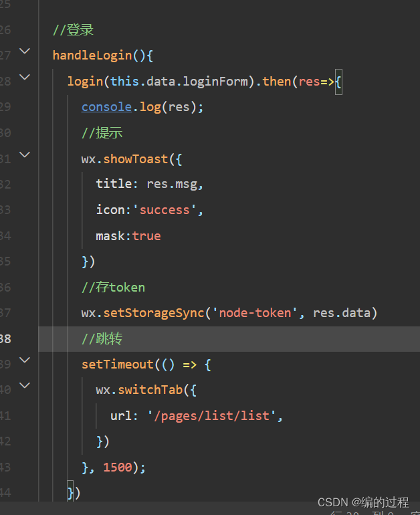Click the setTimeout keyword
Screen dimensions: 420x515
point(118,365)
